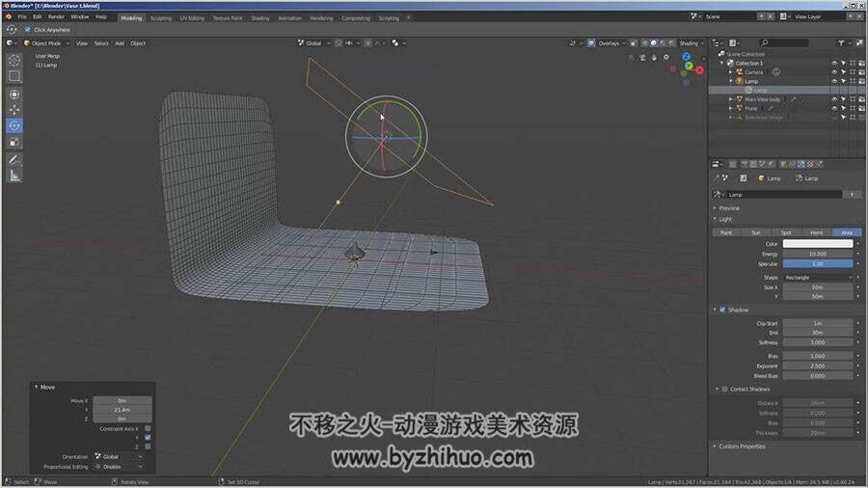This screenshot has width=868, height=488.
Task: Click the light Color swatch
Action: point(818,243)
